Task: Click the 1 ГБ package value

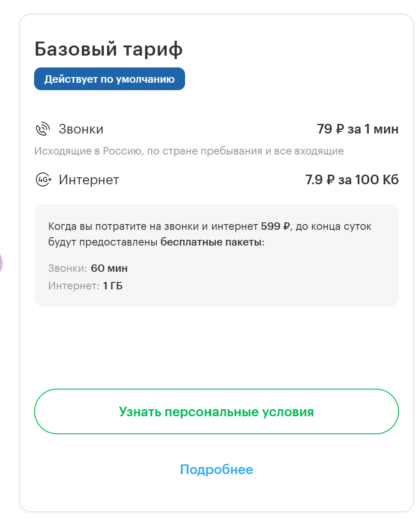Action: pyautogui.click(x=113, y=286)
